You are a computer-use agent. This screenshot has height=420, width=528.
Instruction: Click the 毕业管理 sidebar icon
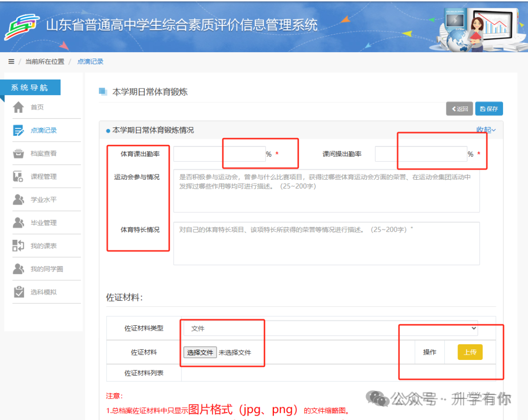(18, 223)
